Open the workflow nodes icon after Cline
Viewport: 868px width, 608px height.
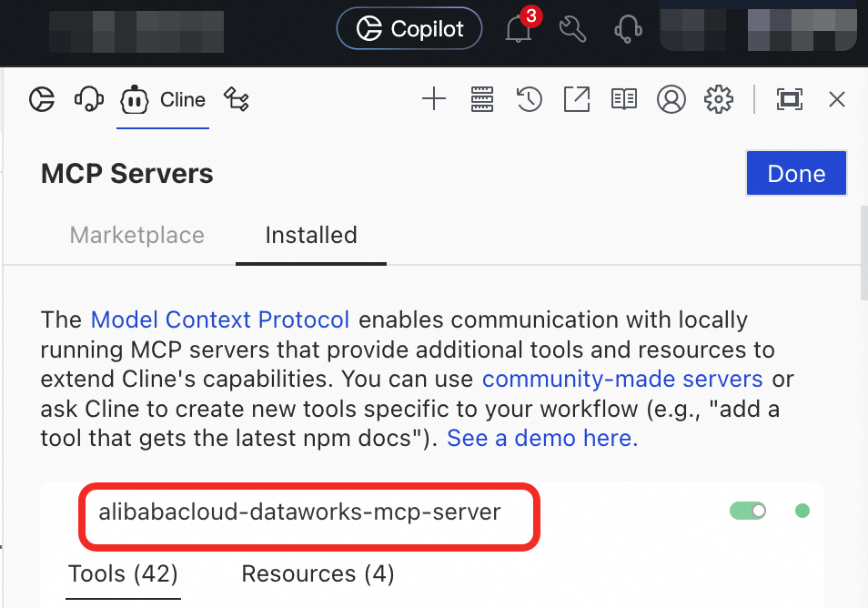[237, 100]
